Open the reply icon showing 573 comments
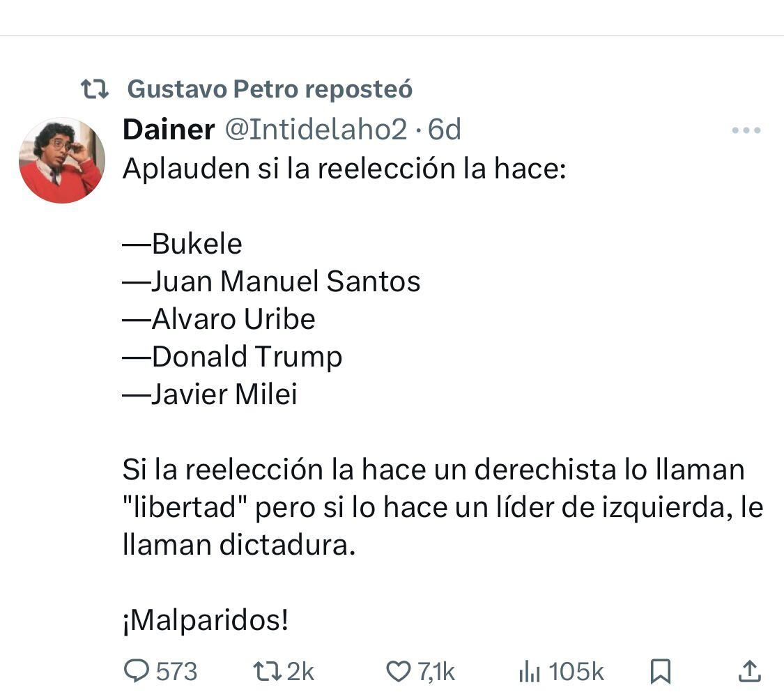 (137, 671)
